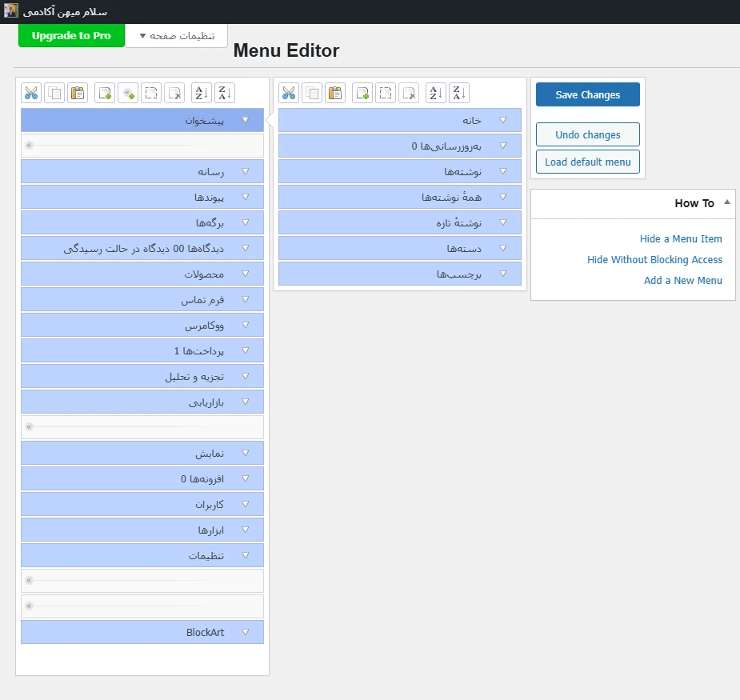This screenshot has height=700, width=740.
Task: Click the Upgrade to Pro button
Action: 71,36
